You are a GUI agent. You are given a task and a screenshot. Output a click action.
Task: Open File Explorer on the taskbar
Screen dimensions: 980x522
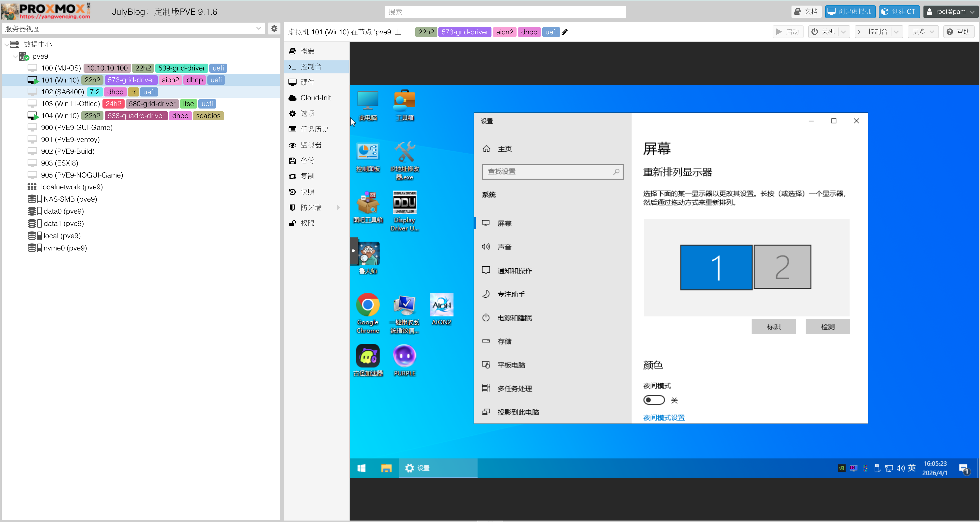click(386, 468)
